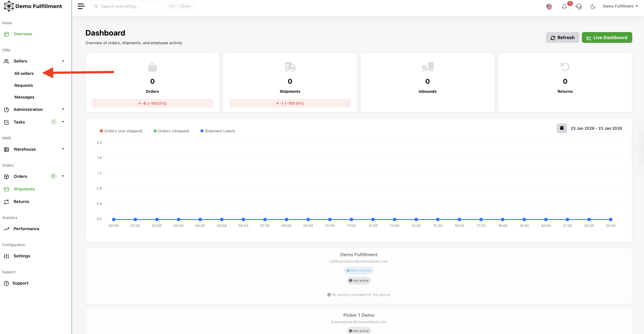
Task: Click the Performance trend icon in sidebar
Action: coord(6,229)
